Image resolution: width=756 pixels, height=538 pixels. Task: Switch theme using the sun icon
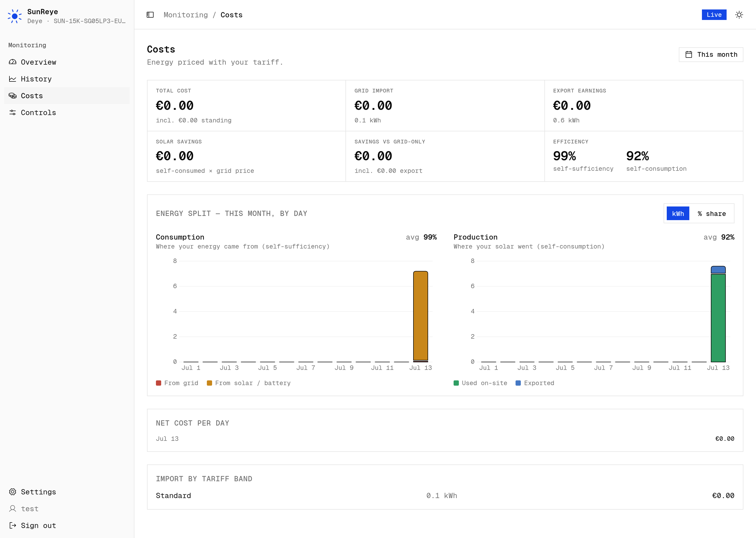click(739, 14)
